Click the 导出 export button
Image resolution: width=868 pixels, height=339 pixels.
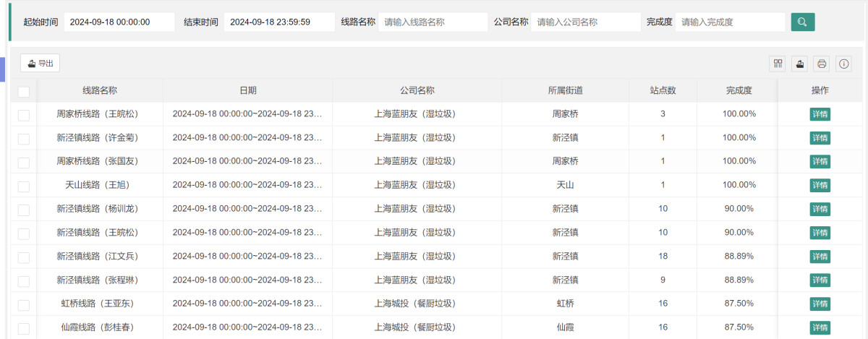40,64
